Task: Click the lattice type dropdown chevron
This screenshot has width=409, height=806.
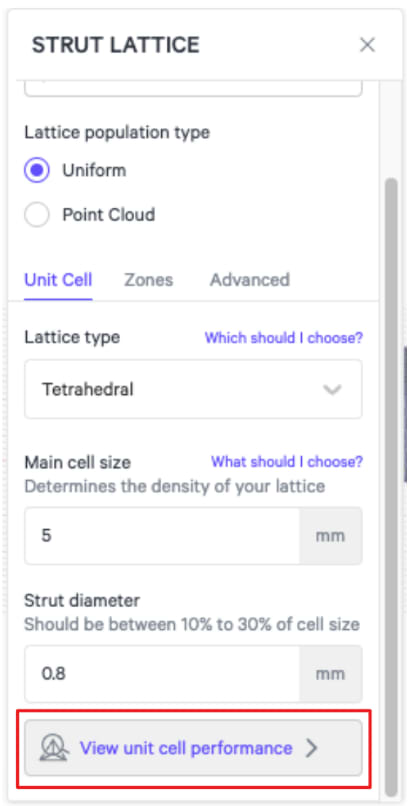Action: pyautogui.click(x=332, y=390)
